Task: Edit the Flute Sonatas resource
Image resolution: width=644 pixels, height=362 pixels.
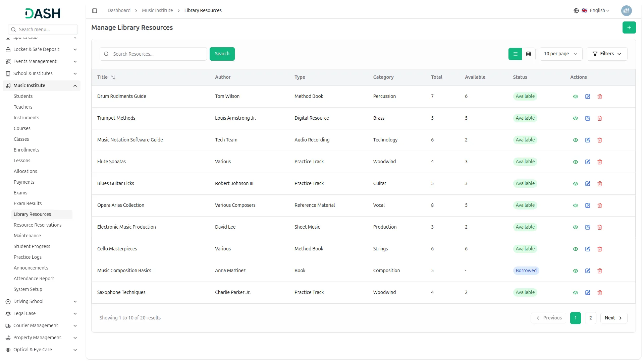Action: click(588, 162)
